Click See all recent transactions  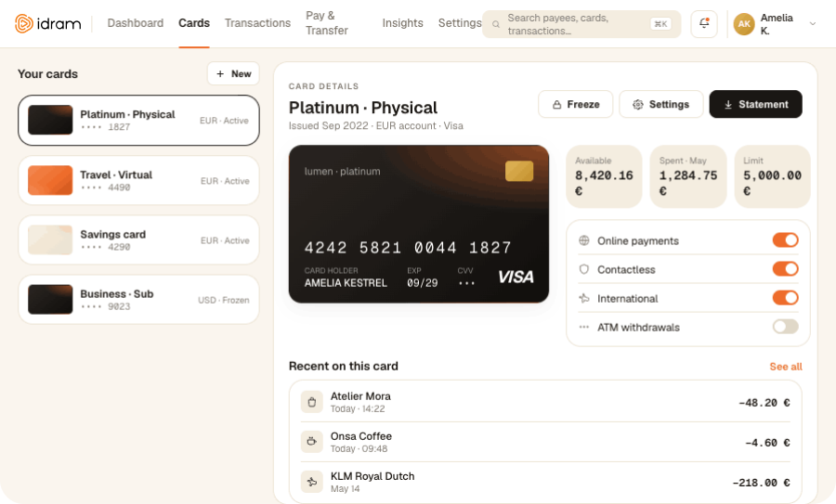786,367
